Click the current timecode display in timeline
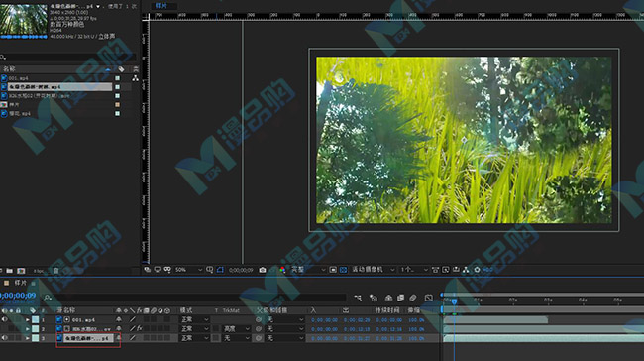 tap(18, 296)
